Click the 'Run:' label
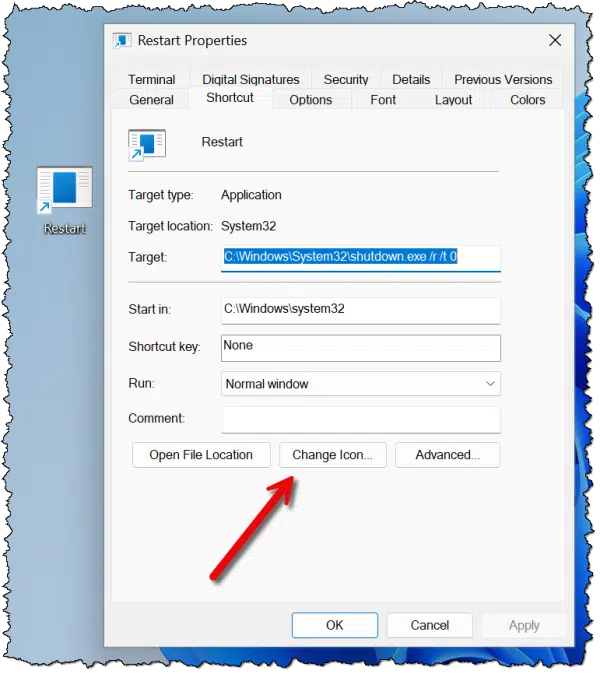Image resolution: width=600 pixels, height=674 pixels. (x=141, y=383)
